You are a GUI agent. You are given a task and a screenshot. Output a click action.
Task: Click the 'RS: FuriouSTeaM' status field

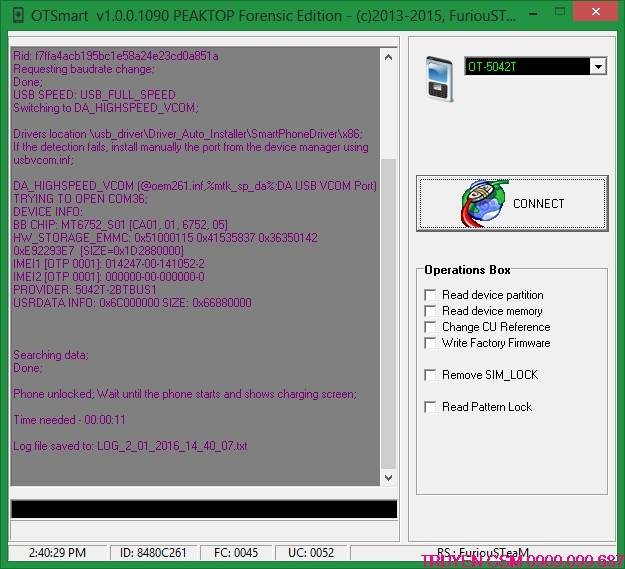pos(483,553)
